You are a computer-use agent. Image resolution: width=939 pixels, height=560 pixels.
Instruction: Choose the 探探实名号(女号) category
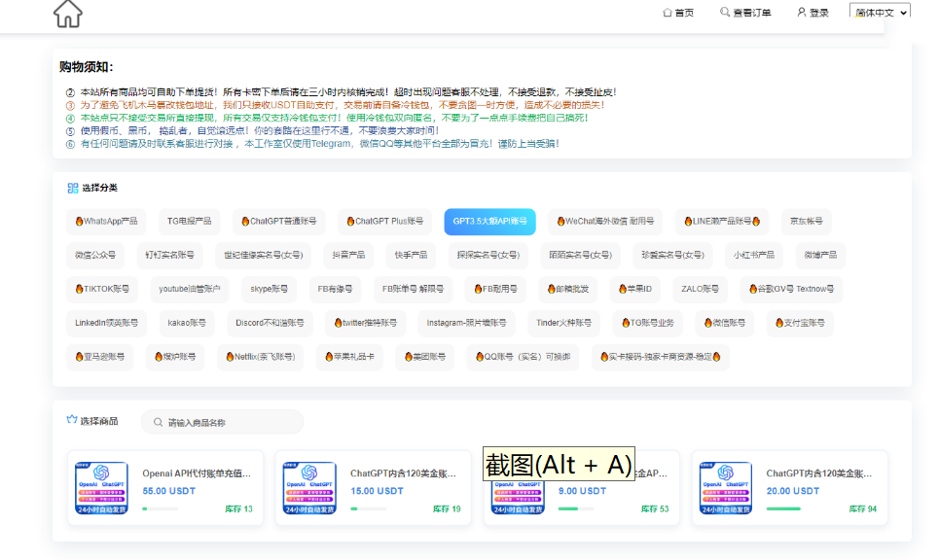coord(488,256)
